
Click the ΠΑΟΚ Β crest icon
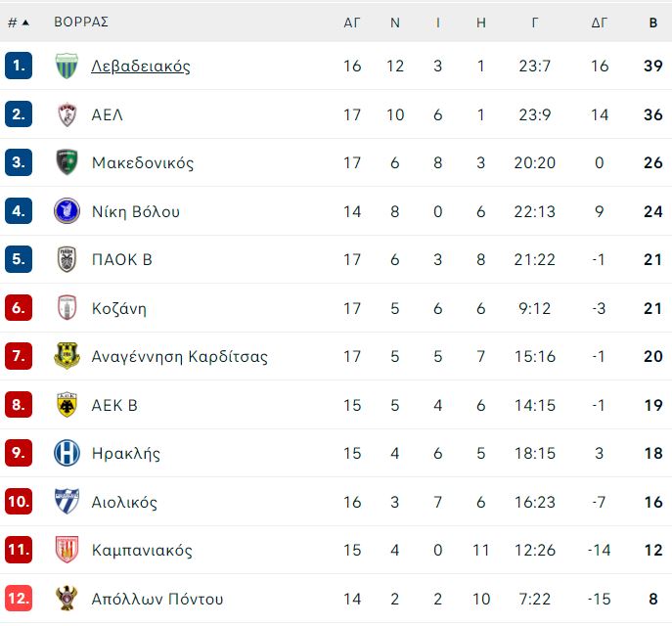(67, 259)
